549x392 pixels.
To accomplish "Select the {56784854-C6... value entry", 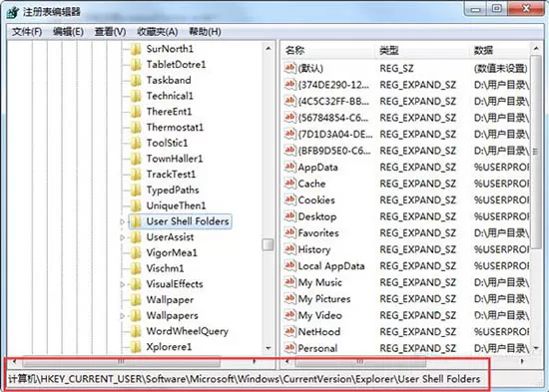I will point(333,118).
